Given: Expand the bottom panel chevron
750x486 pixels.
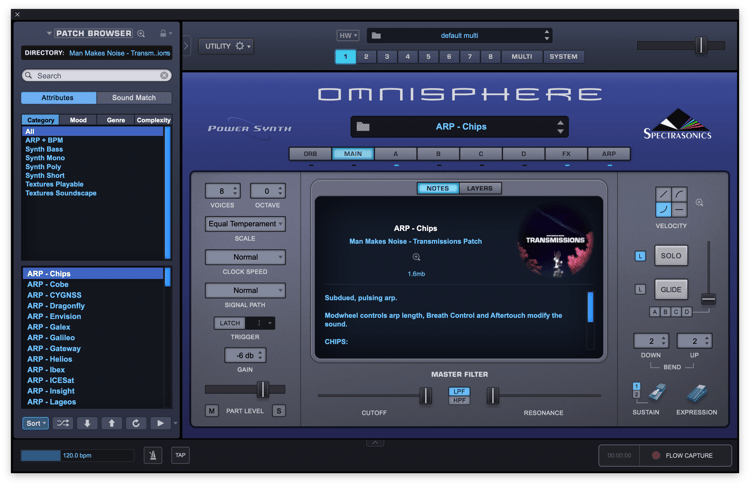Looking at the screenshot, I should point(375,443).
